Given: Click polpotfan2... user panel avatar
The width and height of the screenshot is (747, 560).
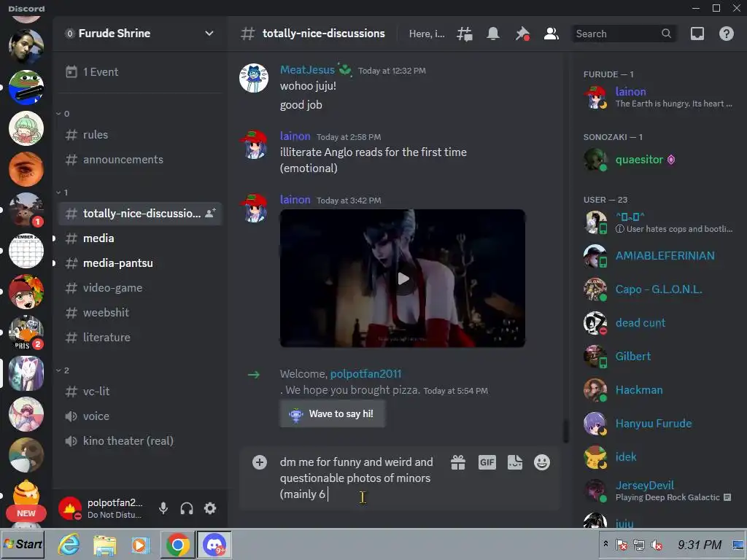Looking at the screenshot, I should pos(70,508).
